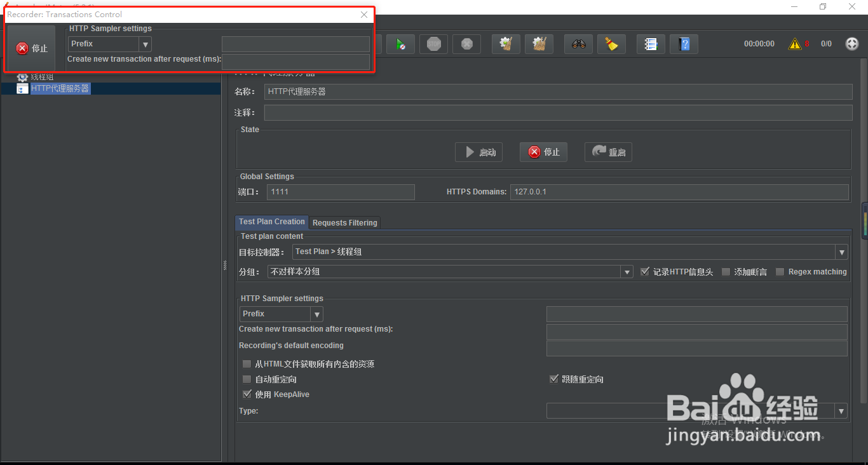Select 线程组 node in the tree
The width and height of the screenshot is (868, 465).
pyautogui.click(x=42, y=77)
